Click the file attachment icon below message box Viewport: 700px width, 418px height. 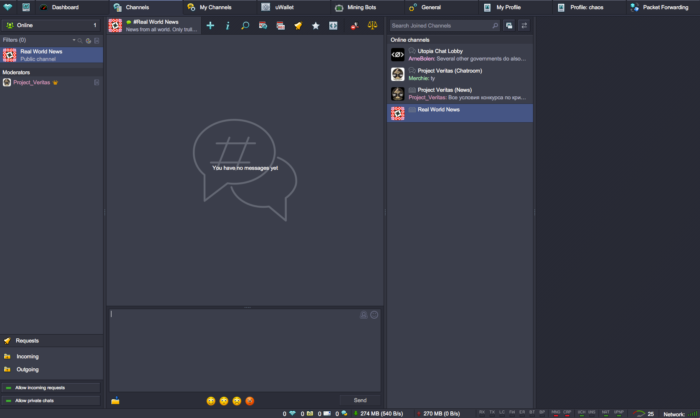[x=116, y=400]
